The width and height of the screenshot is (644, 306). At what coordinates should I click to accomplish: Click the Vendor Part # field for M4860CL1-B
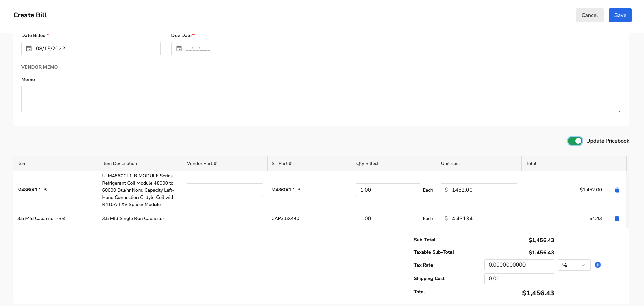[225, 190]
